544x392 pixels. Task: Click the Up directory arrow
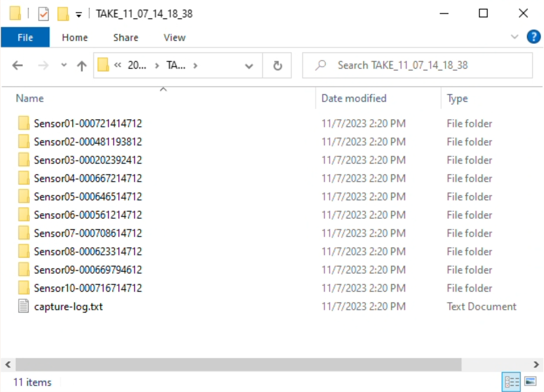[82, 66]
